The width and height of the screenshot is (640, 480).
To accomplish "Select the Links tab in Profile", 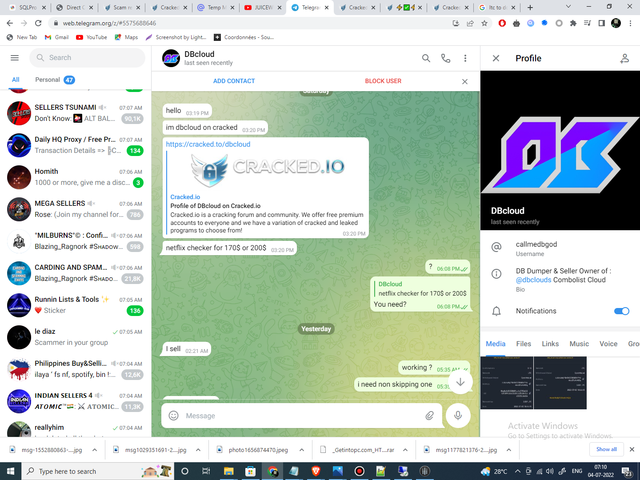I will (x=550, y=344).
